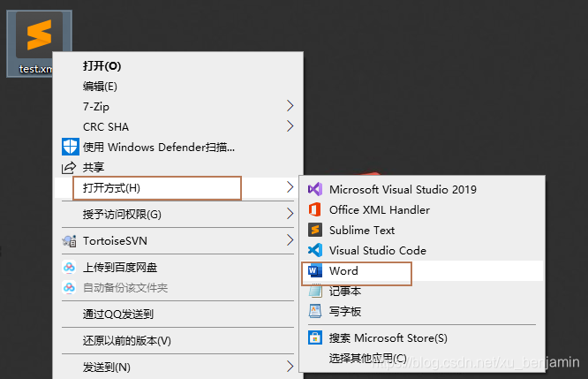Click the Windows Defender shield icon
The image size is (588, 379).
click(x=70, y=147)
